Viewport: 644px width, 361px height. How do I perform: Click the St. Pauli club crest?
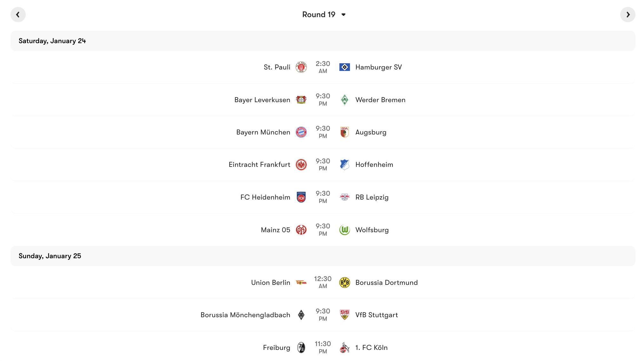click(x=301, y=67)
